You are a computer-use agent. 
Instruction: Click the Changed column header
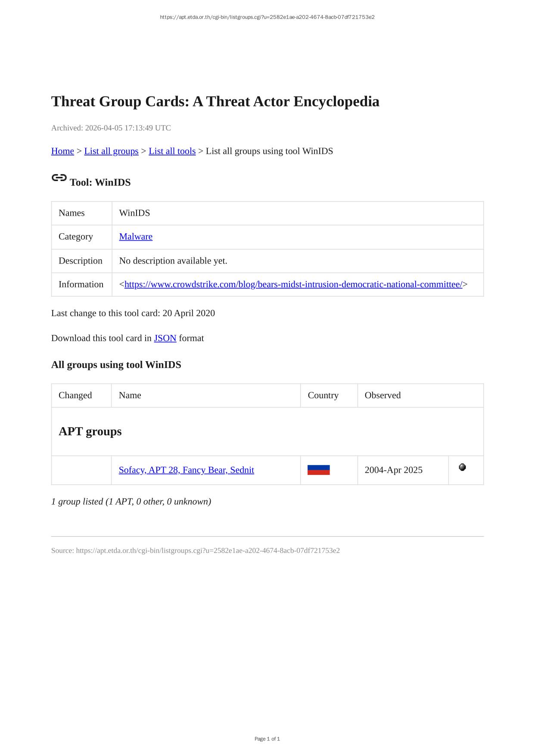click(75, 395)
